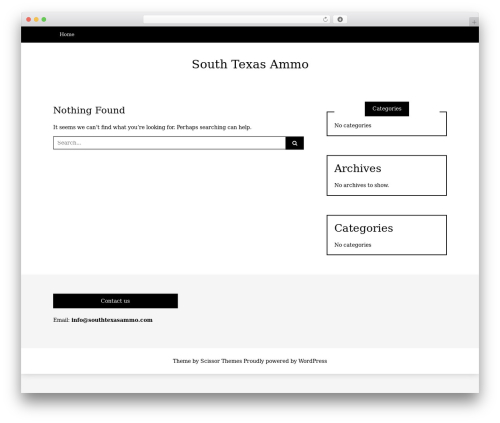Click the Nothing Found heading

(x=89, y=110)
